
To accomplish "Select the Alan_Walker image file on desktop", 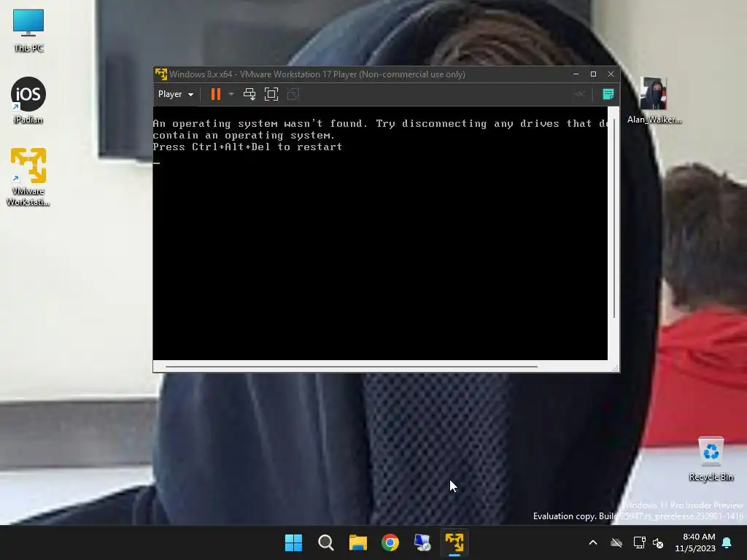I will tap(654, 101).
